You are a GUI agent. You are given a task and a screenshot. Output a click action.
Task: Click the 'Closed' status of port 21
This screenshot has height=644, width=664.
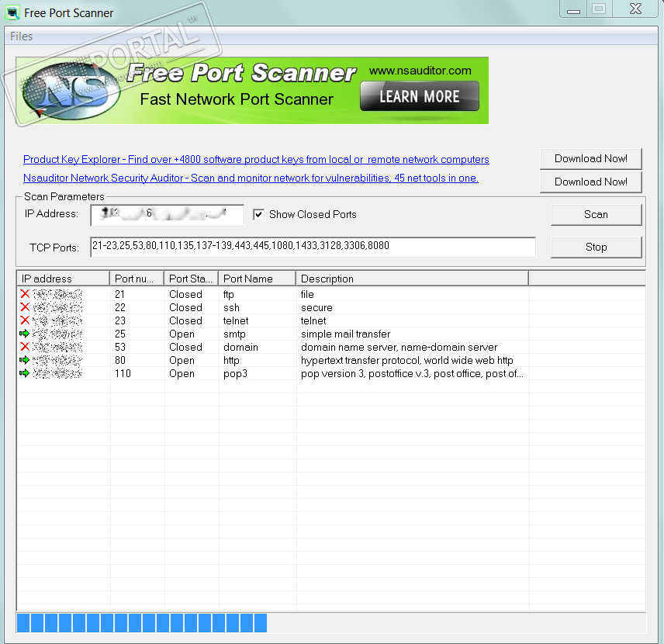point(185,295)
